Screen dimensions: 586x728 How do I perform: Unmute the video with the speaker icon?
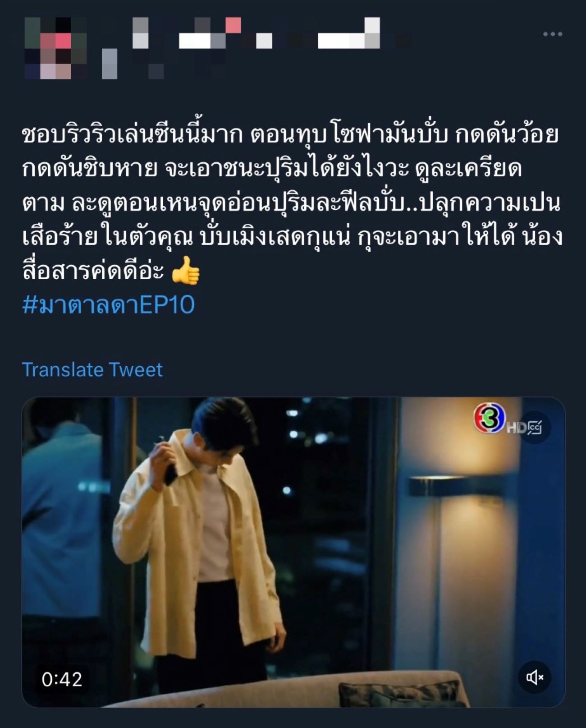(535, 677)
